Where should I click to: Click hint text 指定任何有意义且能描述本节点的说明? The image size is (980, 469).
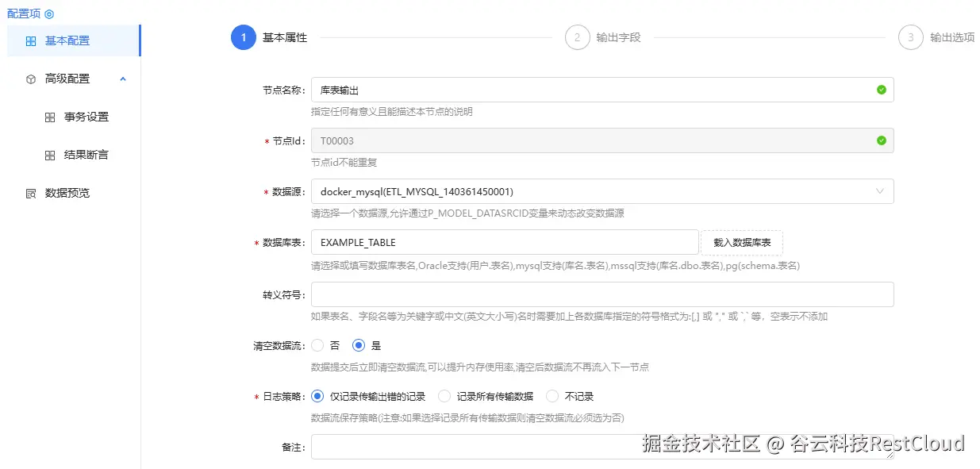tap(392, 112)
